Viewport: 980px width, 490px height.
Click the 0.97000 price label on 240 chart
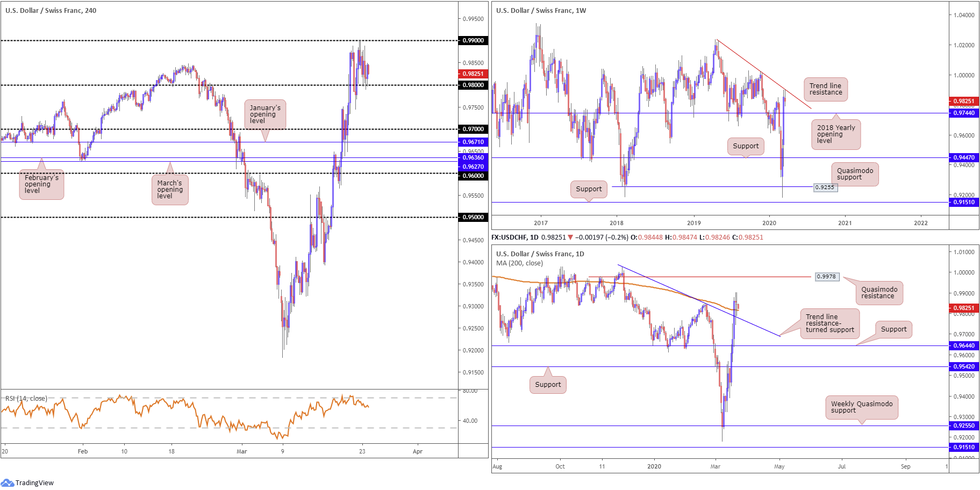[473, 129]
